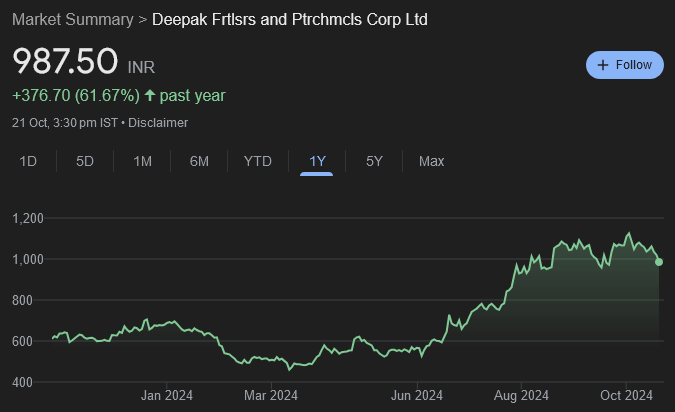Click the Aug 2024 axis label

(521, 395)
